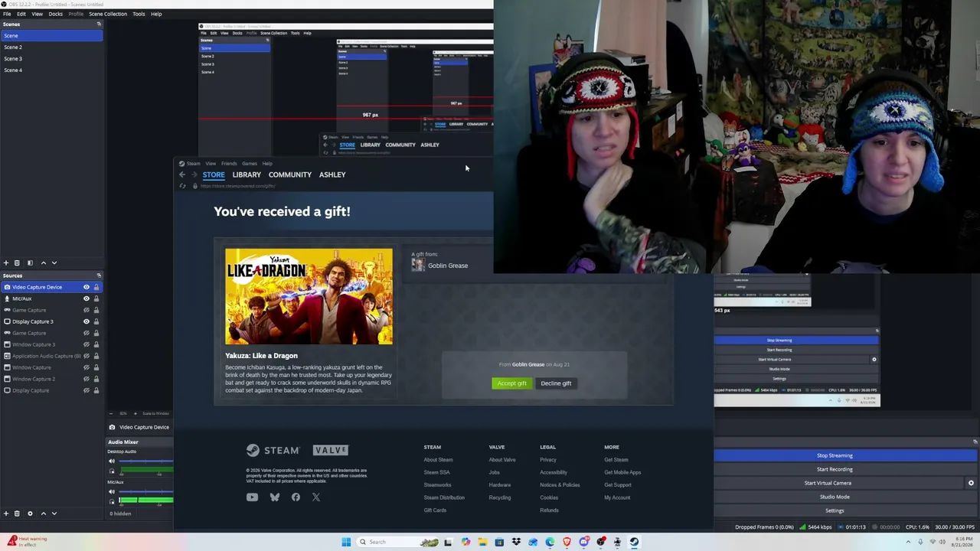The image size is (980, 551).
Task: Adjust Mic/Aux volume slider
Action: click(145, 492)
